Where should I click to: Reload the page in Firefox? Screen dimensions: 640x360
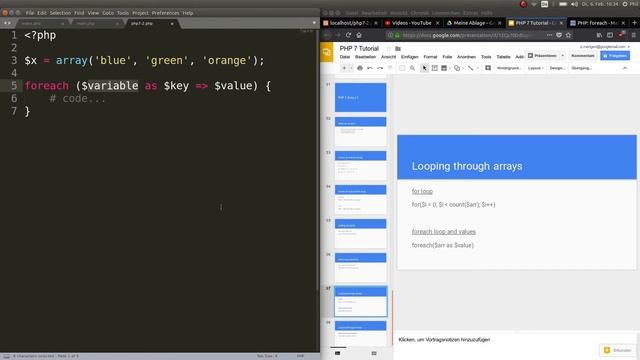348,36
